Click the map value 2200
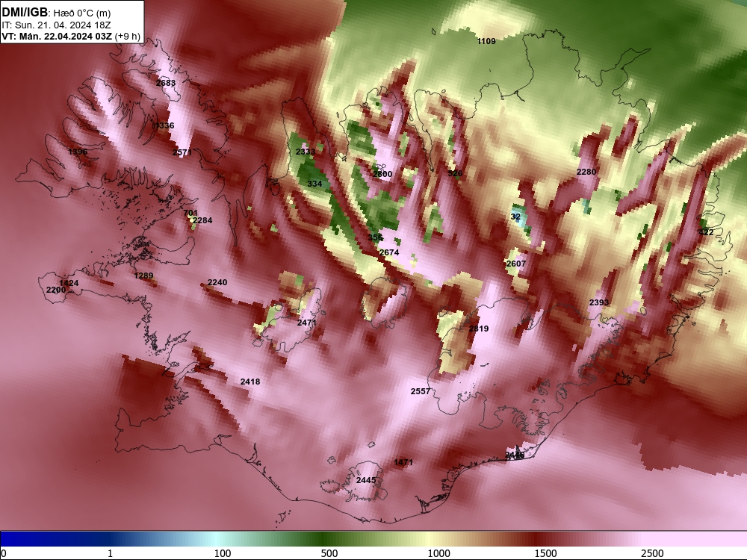The image size is (747, 560). [56, 290]
